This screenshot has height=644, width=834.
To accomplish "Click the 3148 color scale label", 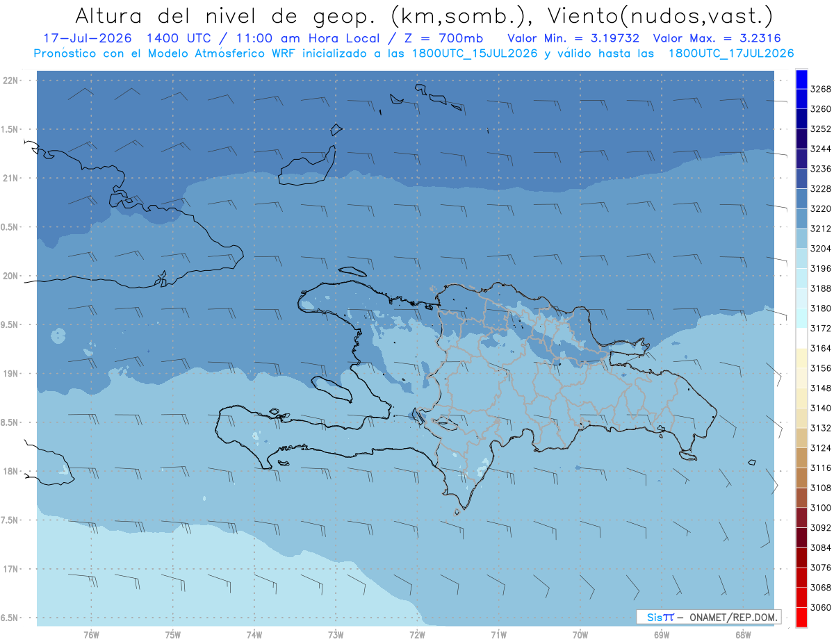I will coord(821,388).
